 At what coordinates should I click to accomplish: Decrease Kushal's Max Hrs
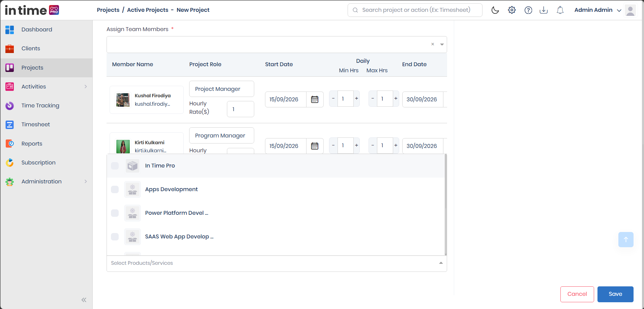[x=373, y=99]
